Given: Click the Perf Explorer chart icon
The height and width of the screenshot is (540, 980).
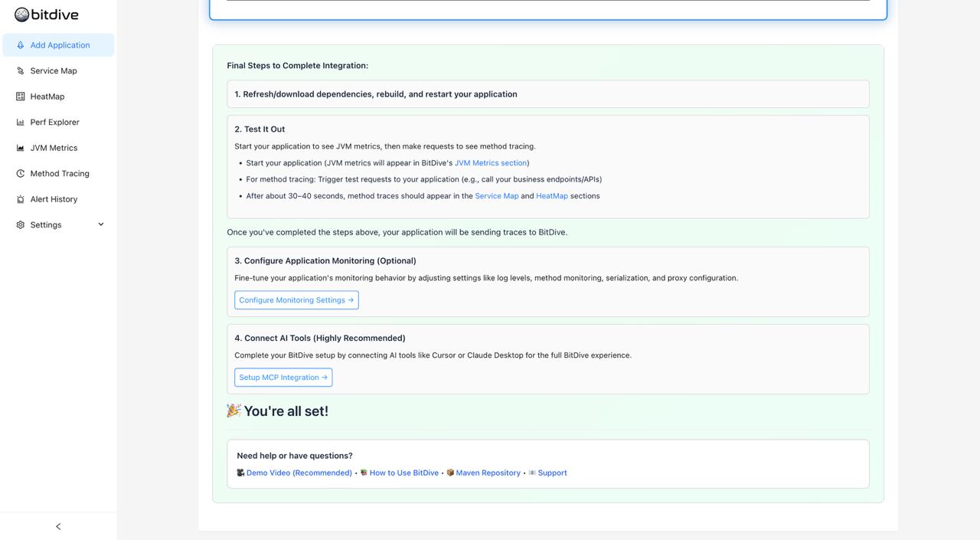Looking at the screenshot, I should [21, 123].
